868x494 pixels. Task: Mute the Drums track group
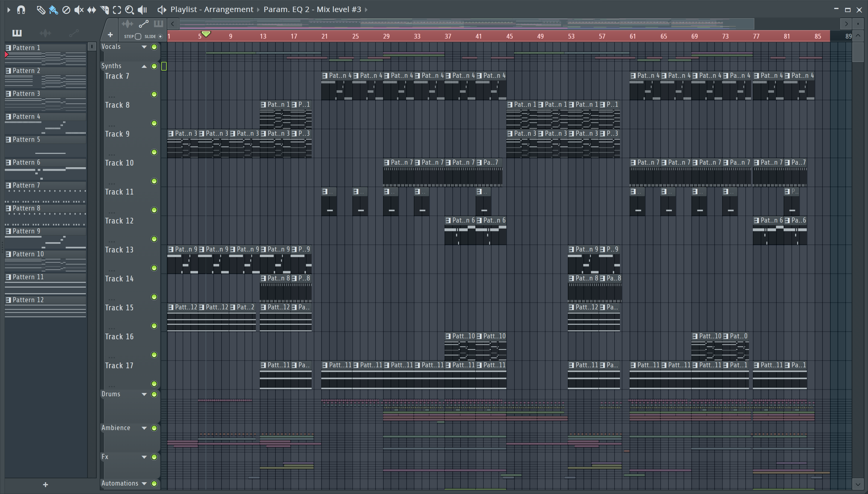pyautogui.click(x=154, y=394)
